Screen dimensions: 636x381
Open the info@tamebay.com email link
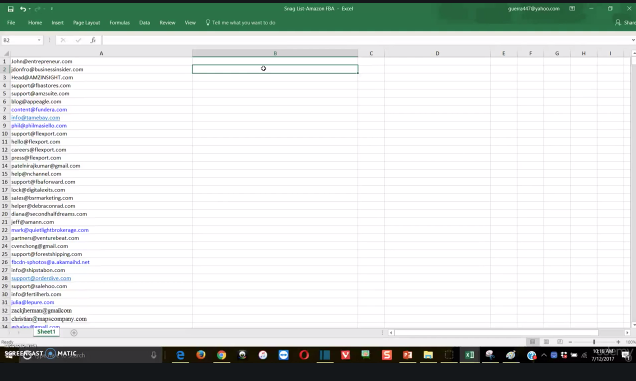click(x=36, y=118)
